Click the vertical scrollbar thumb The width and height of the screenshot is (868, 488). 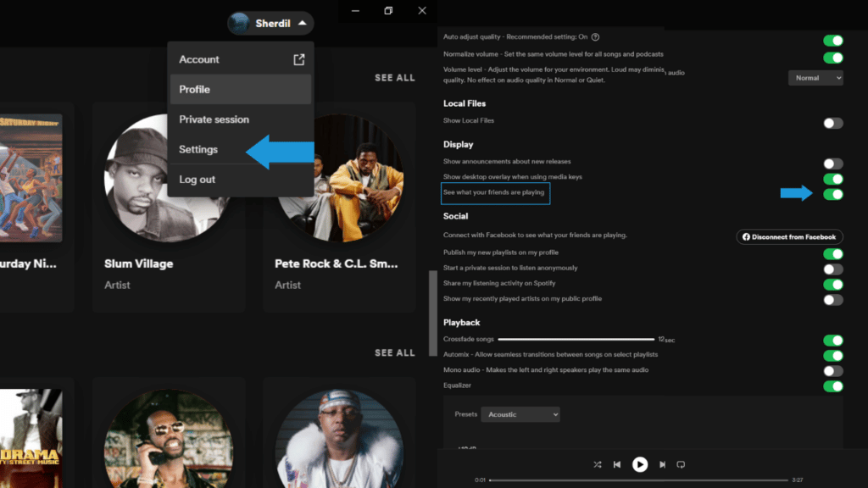(433, 313)
